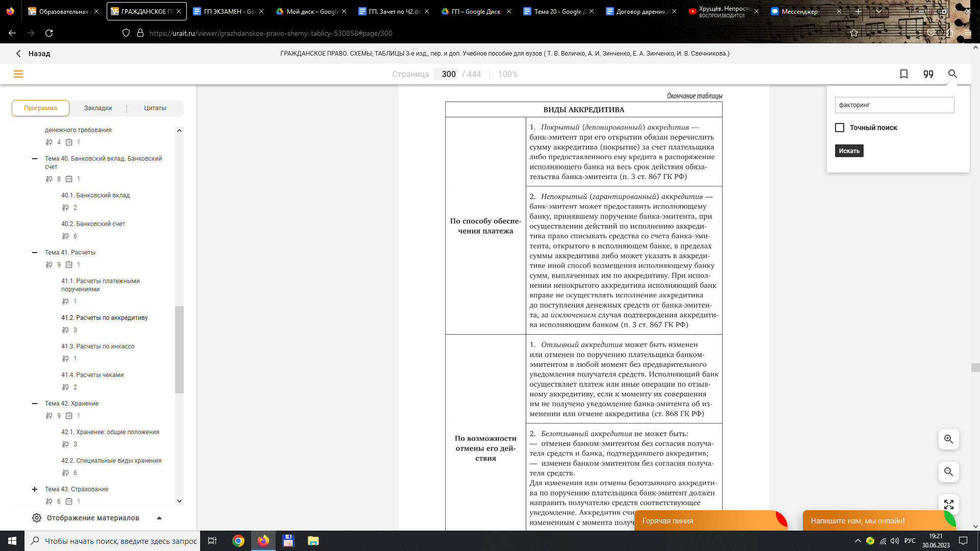Reload the page with the refresh icon
Screen dimensions: 980x551
(49, 33)
